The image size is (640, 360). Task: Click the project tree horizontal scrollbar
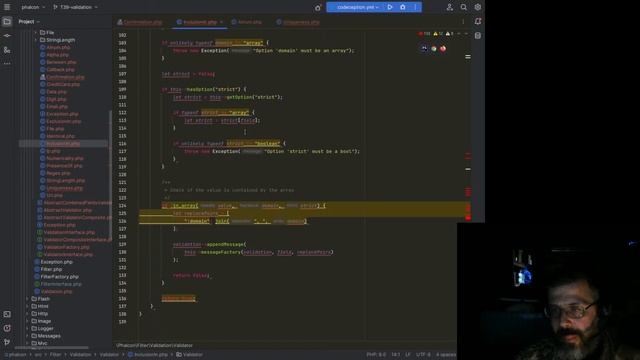[x=51, y=348]
